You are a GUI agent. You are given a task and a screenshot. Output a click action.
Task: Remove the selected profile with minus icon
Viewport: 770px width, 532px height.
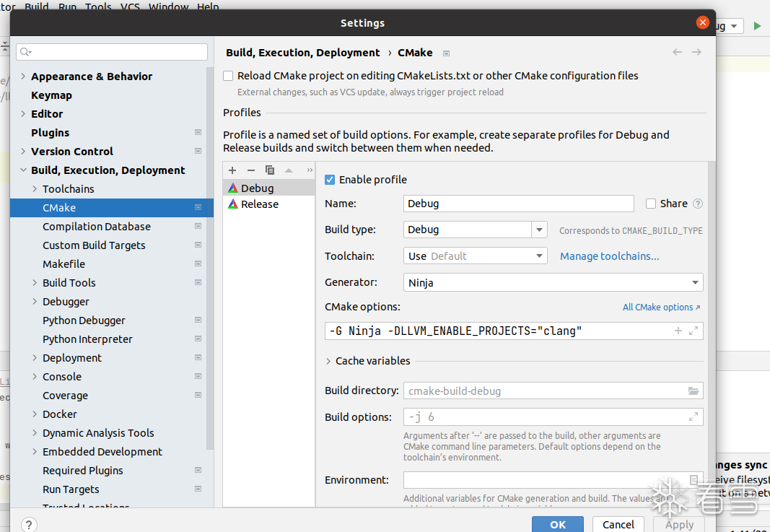(251, 170)
